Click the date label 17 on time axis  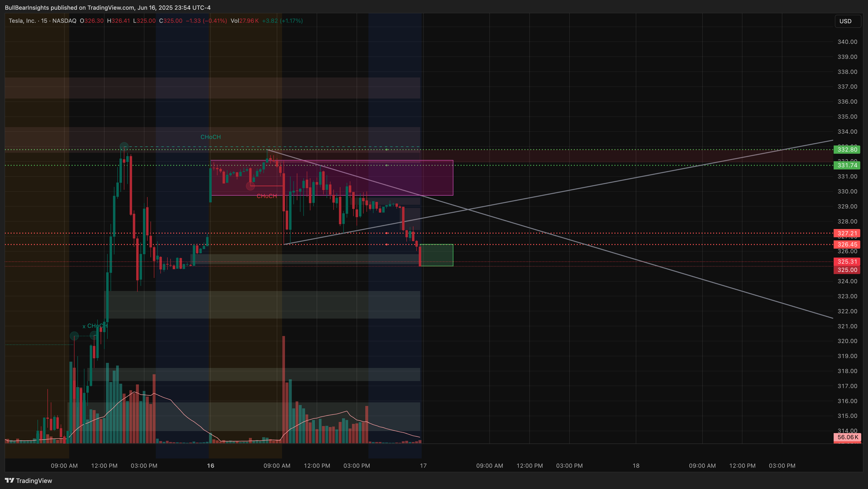(x=423, y=466)
